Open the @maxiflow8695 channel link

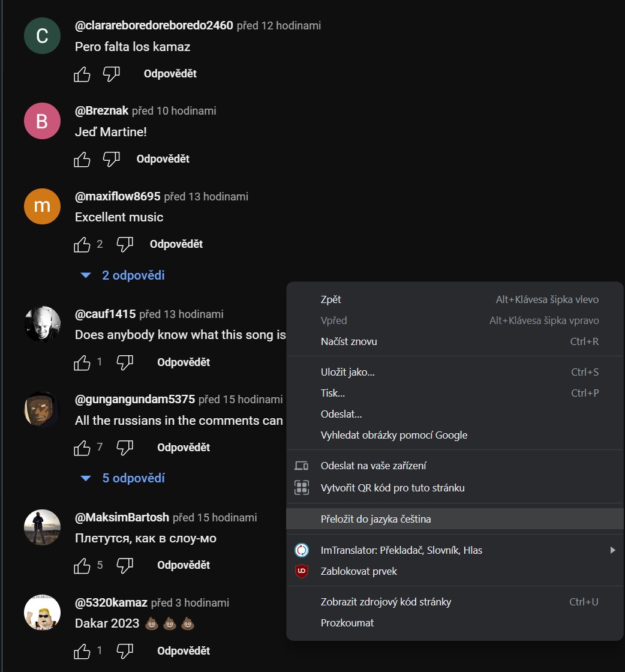pos(118,196)
